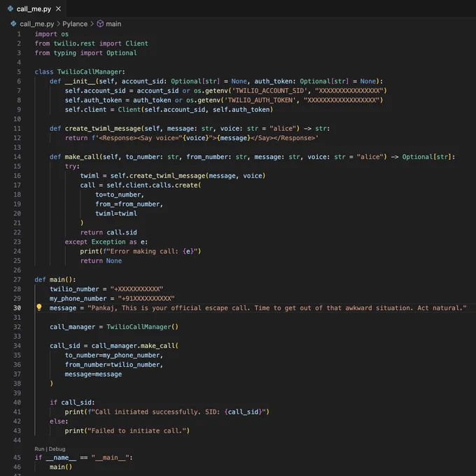Click main symbol in the breadcrumb
476x476 pixels.
113,24
